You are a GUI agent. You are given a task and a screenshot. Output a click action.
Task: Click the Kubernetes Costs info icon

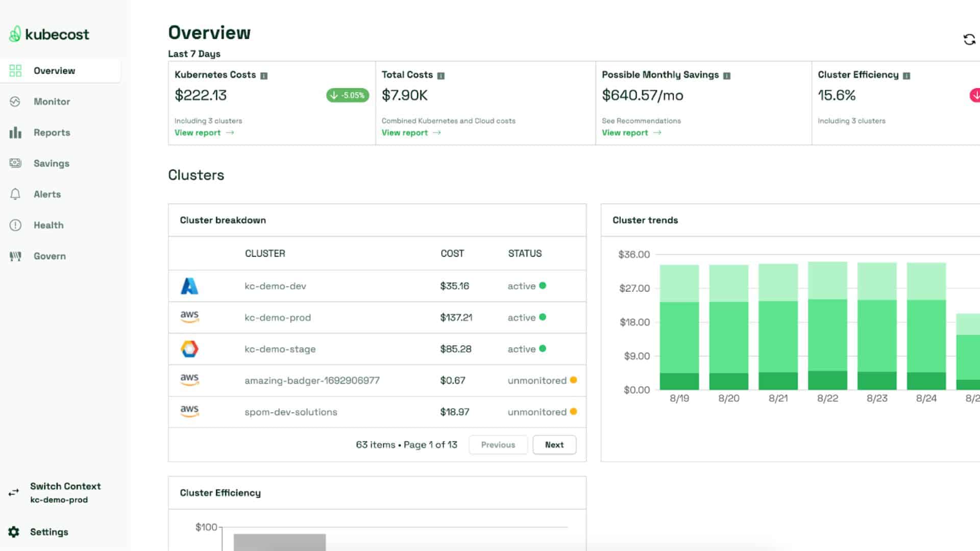[x=264, y=76]
